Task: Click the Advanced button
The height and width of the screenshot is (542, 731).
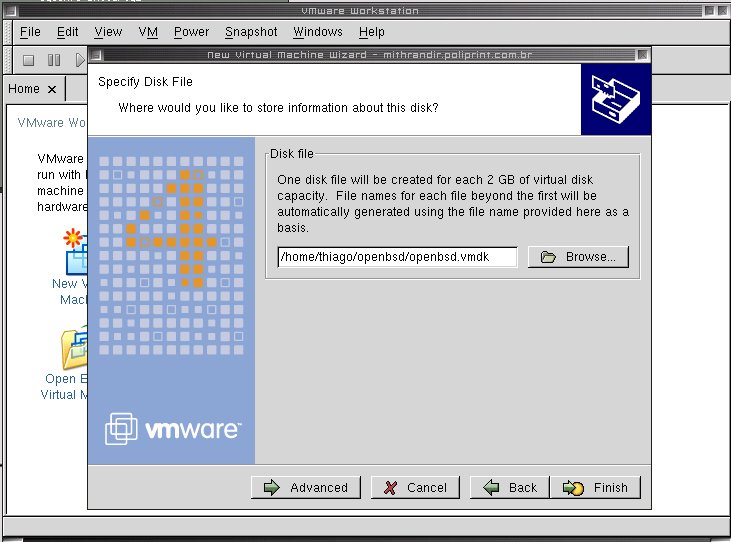Action: 306,487
